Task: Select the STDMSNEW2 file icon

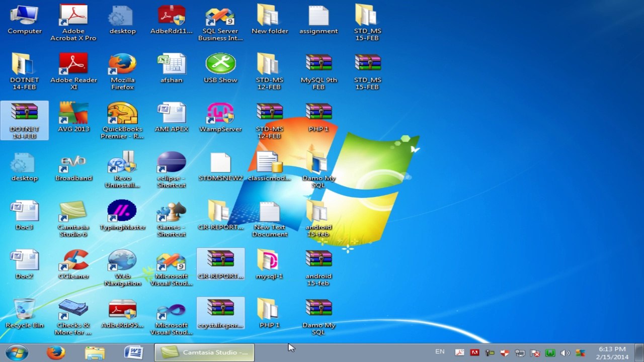Action: coord(220,166)
